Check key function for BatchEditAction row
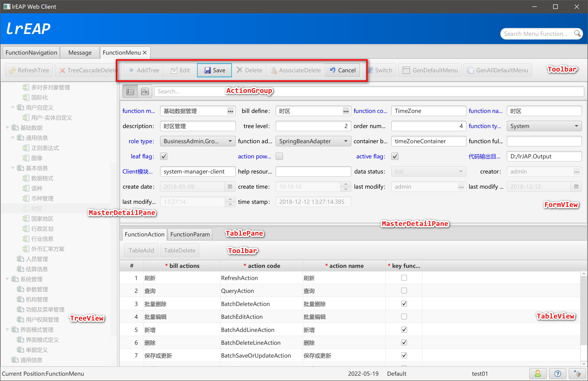 (404, 317)
